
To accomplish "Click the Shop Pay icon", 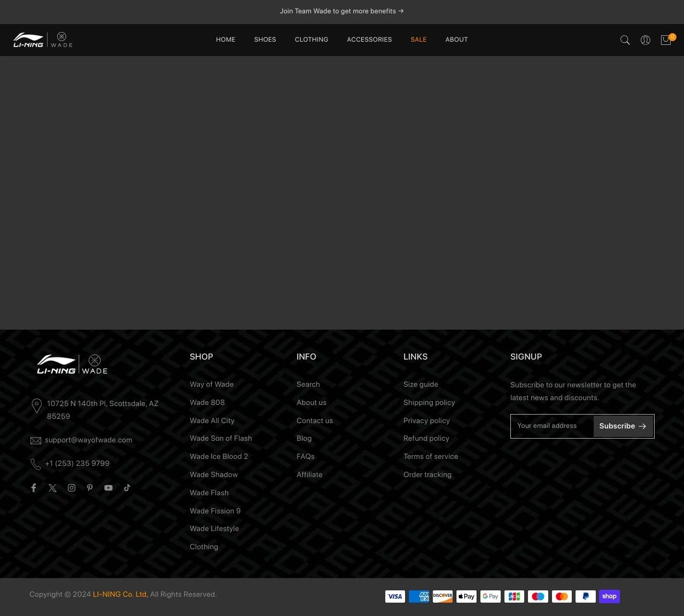I will click(610, 596).
